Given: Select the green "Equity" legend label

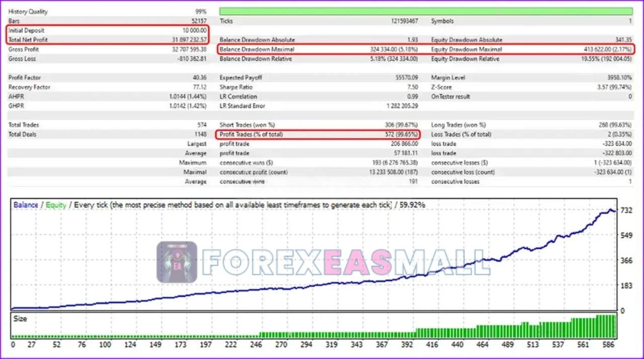Looking at the screenshot, I should click(x=56, y=205).
